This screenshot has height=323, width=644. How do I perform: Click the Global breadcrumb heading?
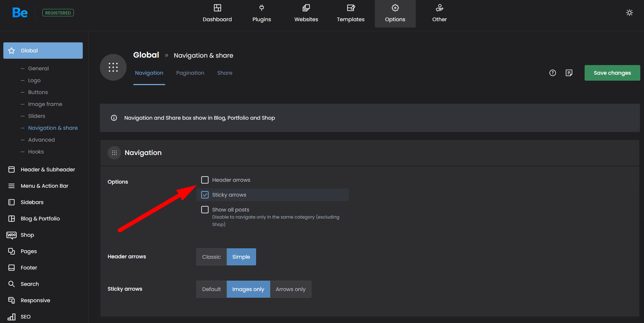click(146, 55)
